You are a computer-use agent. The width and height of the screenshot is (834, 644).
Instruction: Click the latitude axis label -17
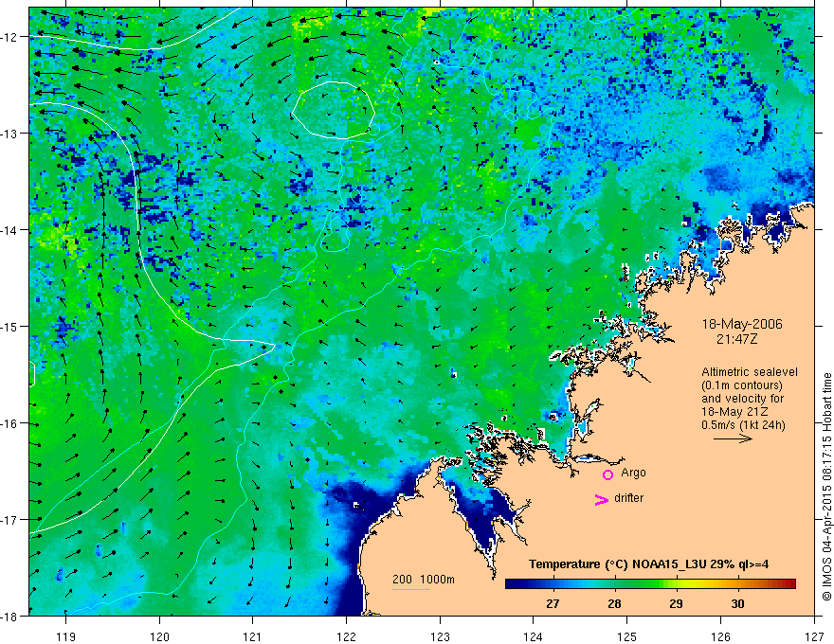tap(9, 520)
